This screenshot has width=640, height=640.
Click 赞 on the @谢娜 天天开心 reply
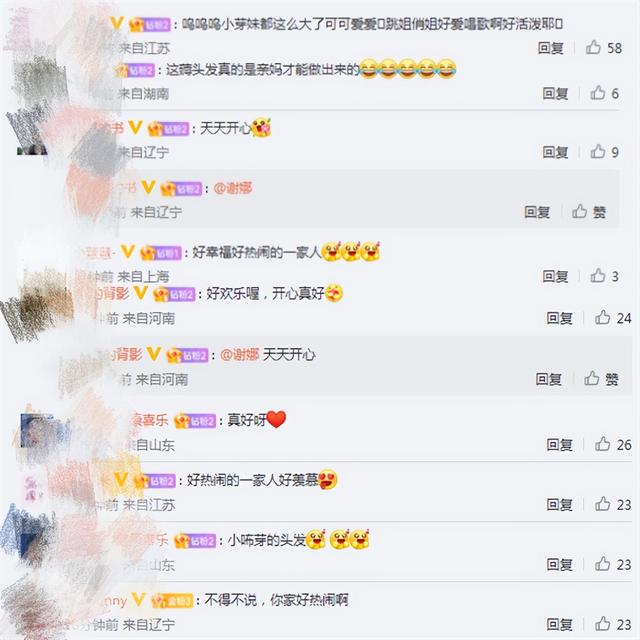click(601, 379)
